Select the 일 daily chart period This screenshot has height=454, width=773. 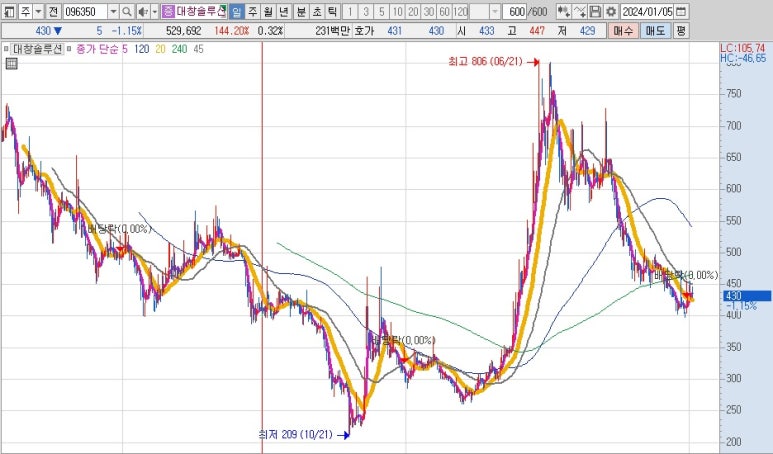click(x=237, y=11)
